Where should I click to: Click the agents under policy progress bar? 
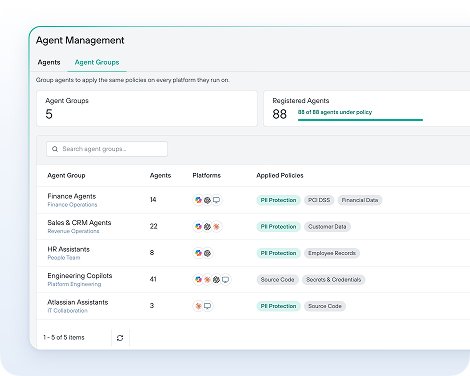click(360, 120)
